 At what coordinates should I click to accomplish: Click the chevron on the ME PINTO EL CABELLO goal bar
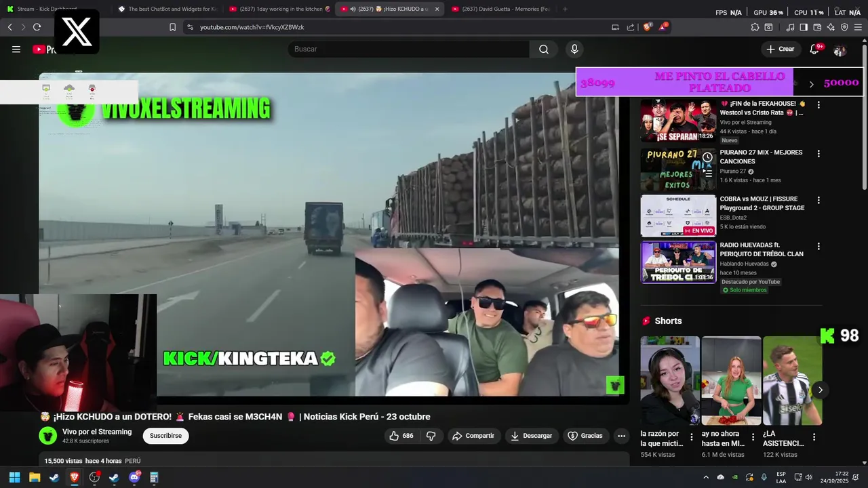coord(811,84)
